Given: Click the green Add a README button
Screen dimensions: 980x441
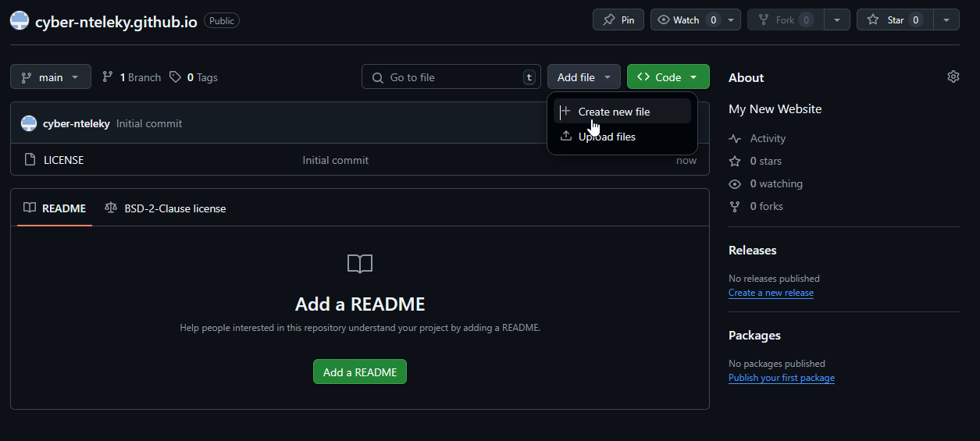Looking at the screenshot, I should [x=360, y=372].
